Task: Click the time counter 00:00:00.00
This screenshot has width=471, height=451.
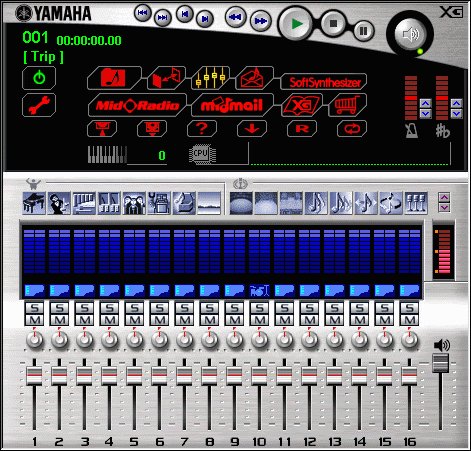Action: [89, 41]
